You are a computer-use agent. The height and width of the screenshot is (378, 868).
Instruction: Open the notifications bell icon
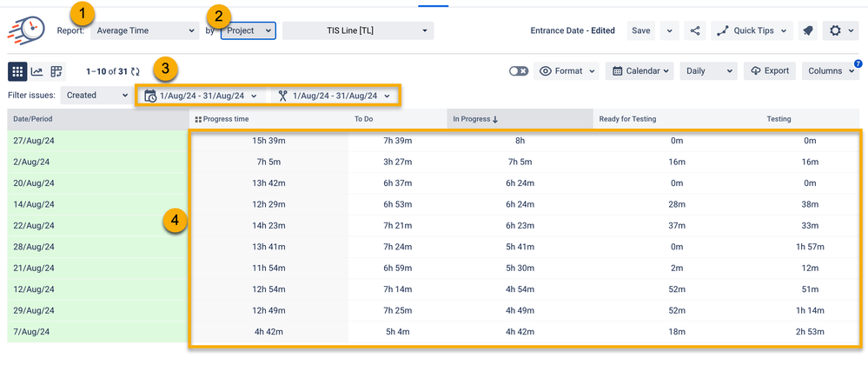807,31
